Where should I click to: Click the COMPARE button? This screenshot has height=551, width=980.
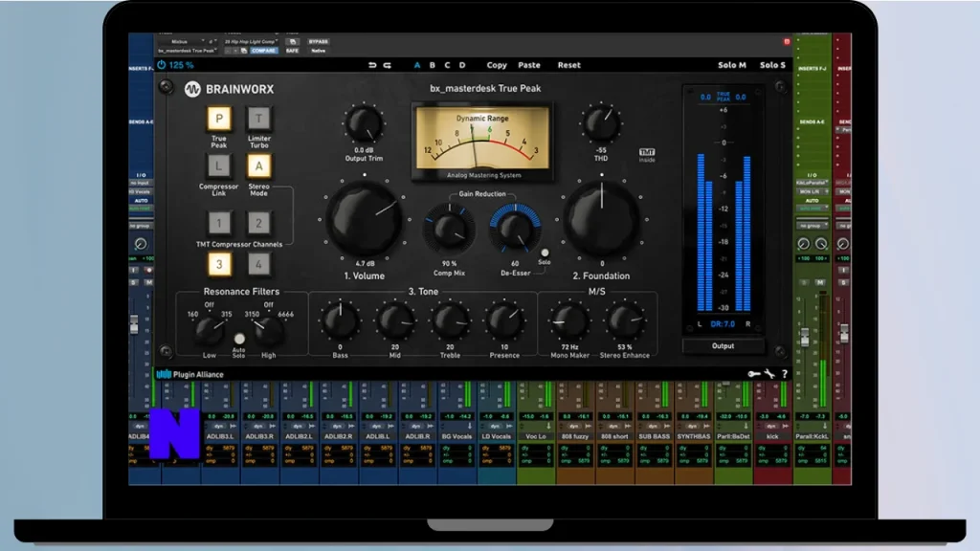[263, 51]
